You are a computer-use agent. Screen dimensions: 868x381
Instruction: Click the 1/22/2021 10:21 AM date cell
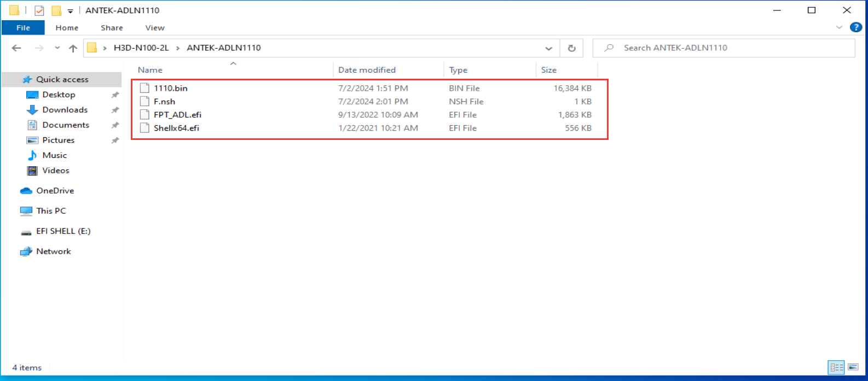[378, 128]
